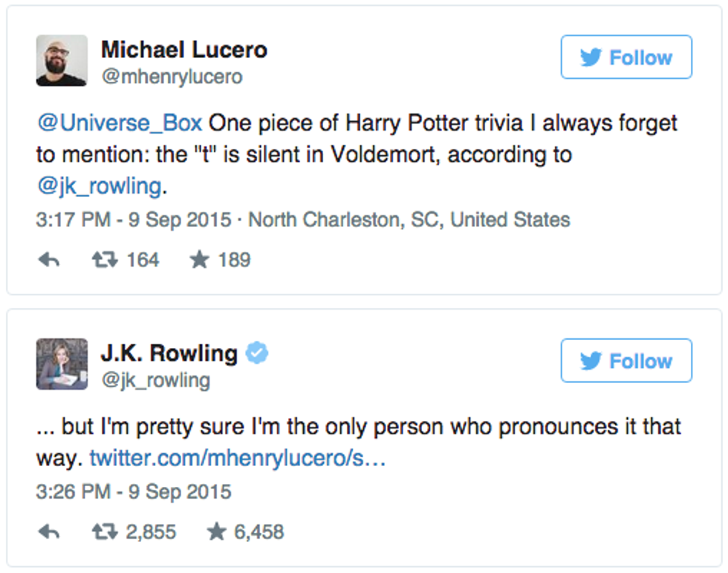Star J.K. Rowling's tweet as favorite

click(216, 531)
